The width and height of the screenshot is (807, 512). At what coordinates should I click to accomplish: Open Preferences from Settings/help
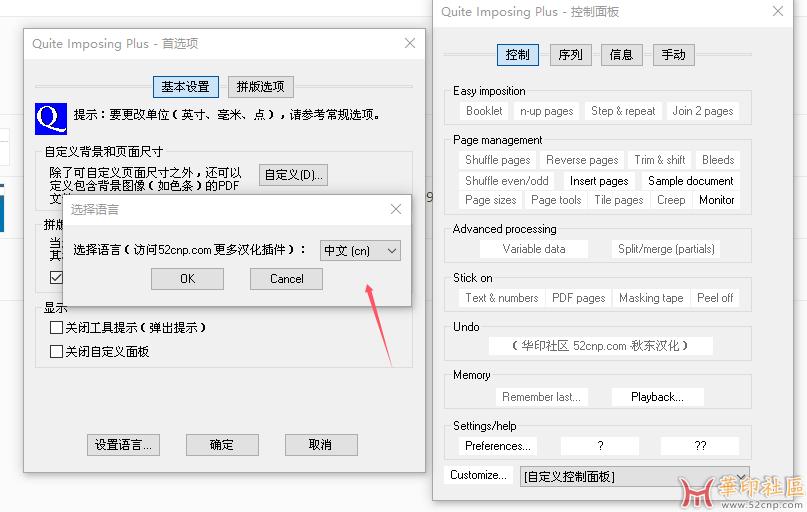[x=498, y=446]
